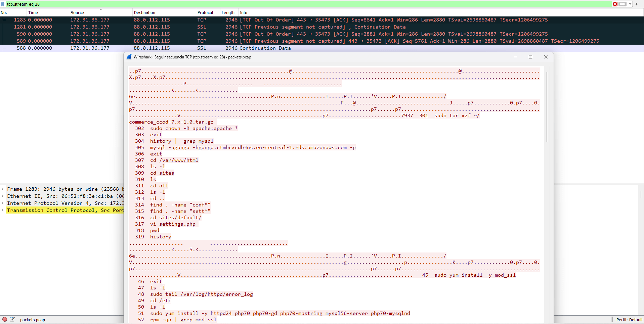Sort by the Length column header
This screenshot has height=324, width=644.
point(229,12)
